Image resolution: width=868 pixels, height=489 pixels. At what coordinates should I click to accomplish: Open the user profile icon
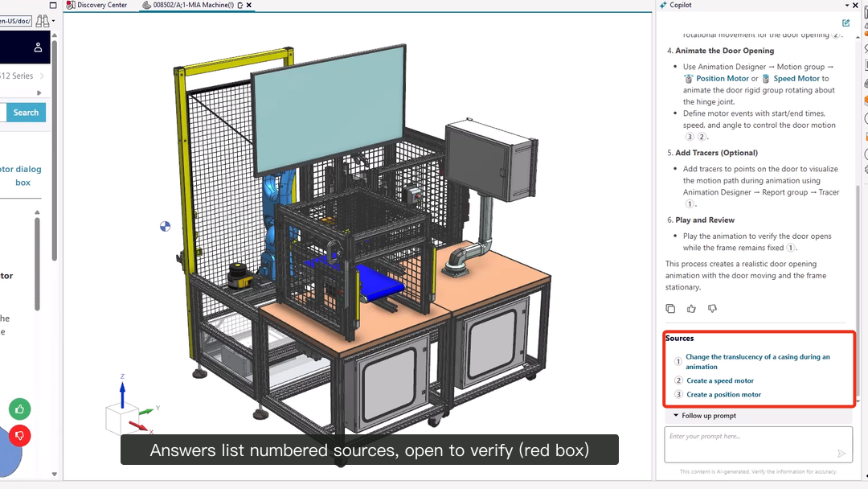tap(38, 47)
